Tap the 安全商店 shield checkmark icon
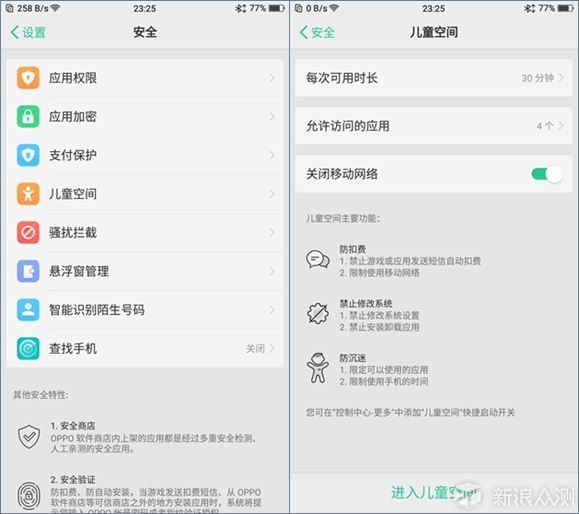The image size is (579, 514). click(x=29, y=437)
